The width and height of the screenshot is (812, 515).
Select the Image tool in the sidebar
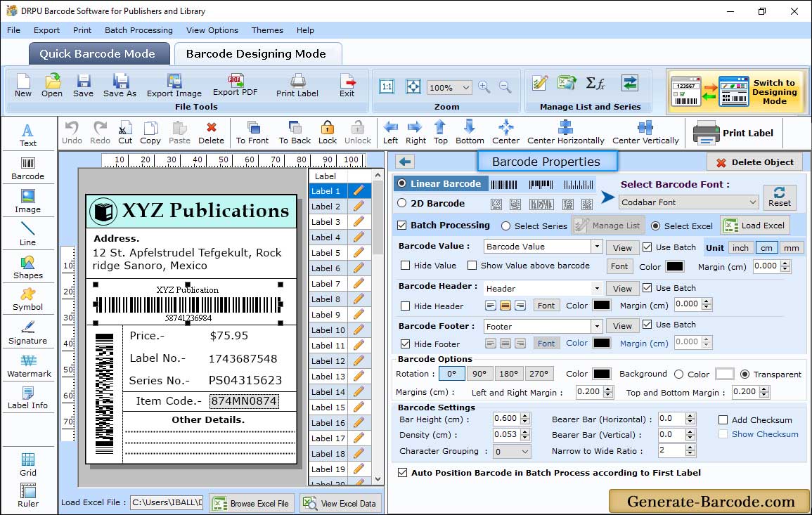pos(28,202)
